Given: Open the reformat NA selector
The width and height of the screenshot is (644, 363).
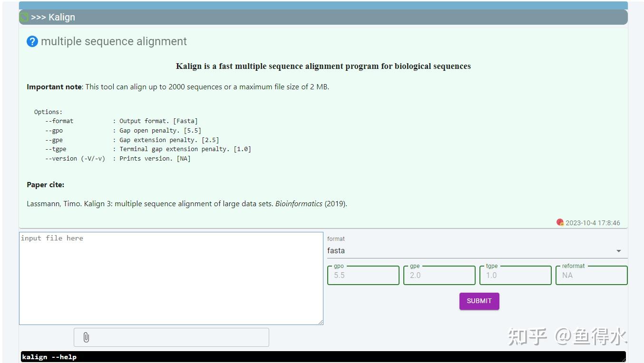Looking at the screenshot, I should (x=591, y=275).
